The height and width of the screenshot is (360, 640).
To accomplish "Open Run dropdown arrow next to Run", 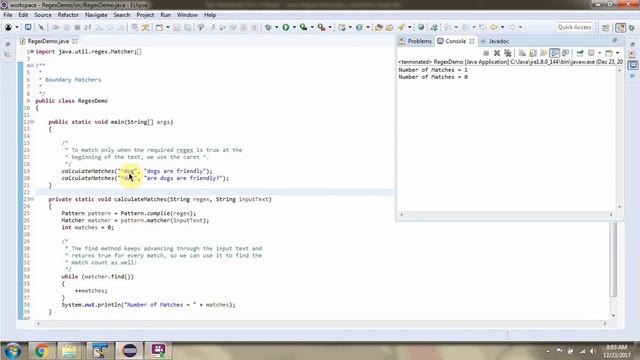I will tap(294, 27).
